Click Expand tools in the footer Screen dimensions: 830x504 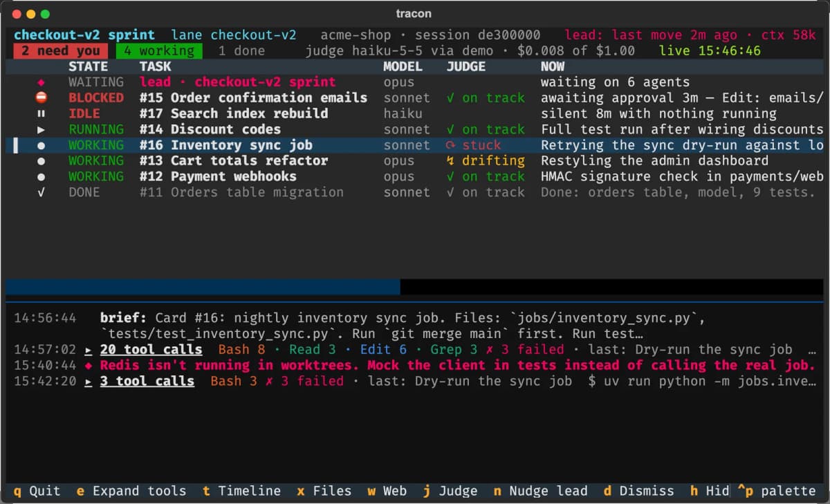click(x=131, y=491)
